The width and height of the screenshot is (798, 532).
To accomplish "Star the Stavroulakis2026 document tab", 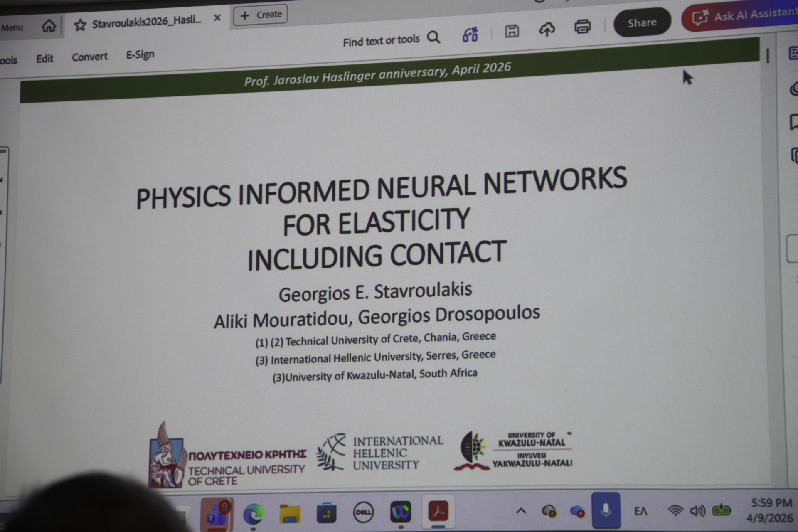I will (x=80, y=25).
